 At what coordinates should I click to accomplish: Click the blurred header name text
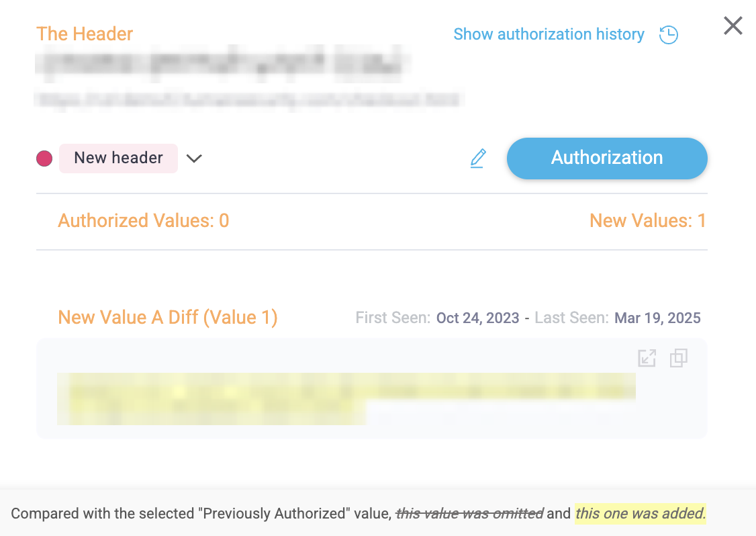[222, 64]
